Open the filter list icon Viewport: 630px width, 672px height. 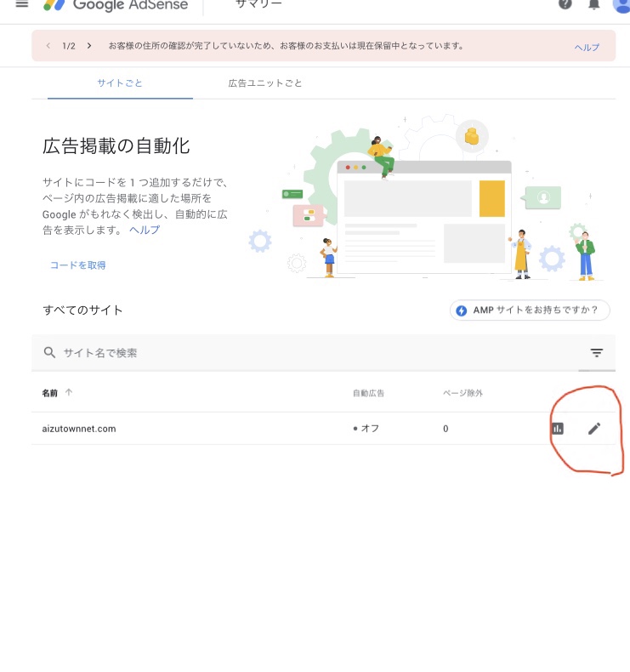pyautogui.click(x=597, y=353)
